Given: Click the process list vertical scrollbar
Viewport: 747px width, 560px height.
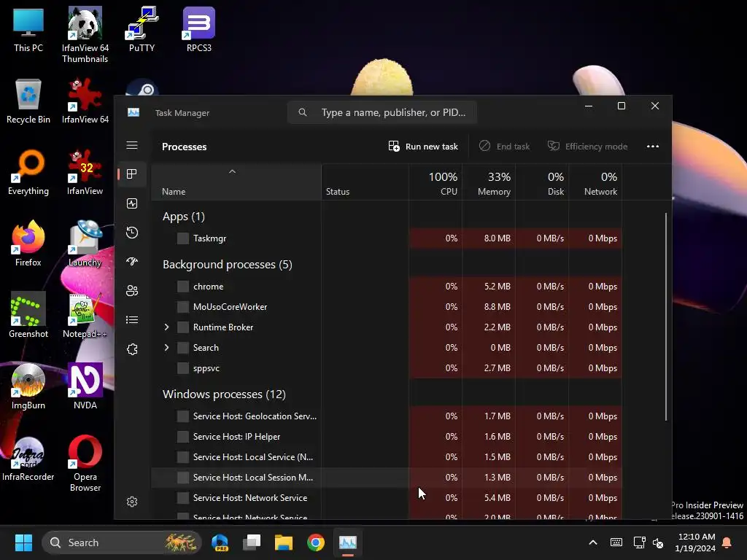Looking at the screenshot, I should click(665, 316).
